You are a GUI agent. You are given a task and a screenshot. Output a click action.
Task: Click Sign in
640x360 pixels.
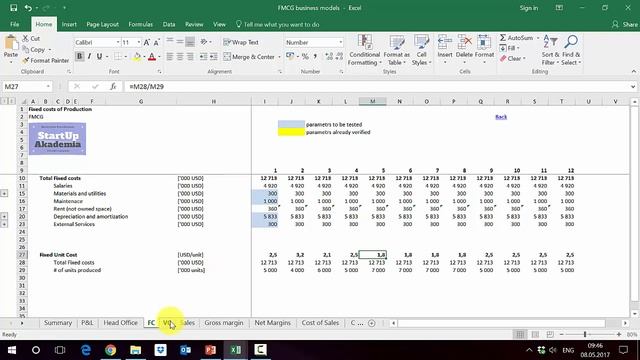pyautogui.click(x=529, y=8)
